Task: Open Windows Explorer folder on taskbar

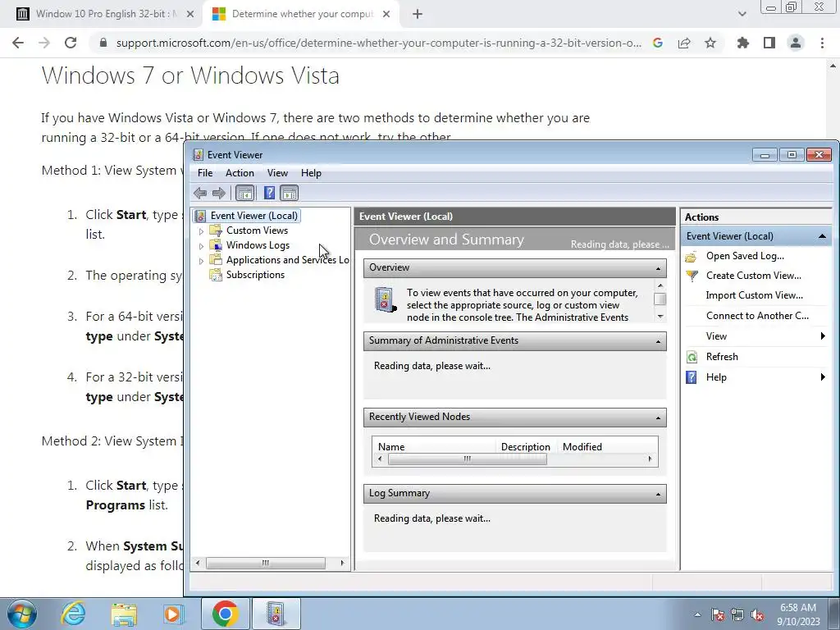Action: [124, 614]
